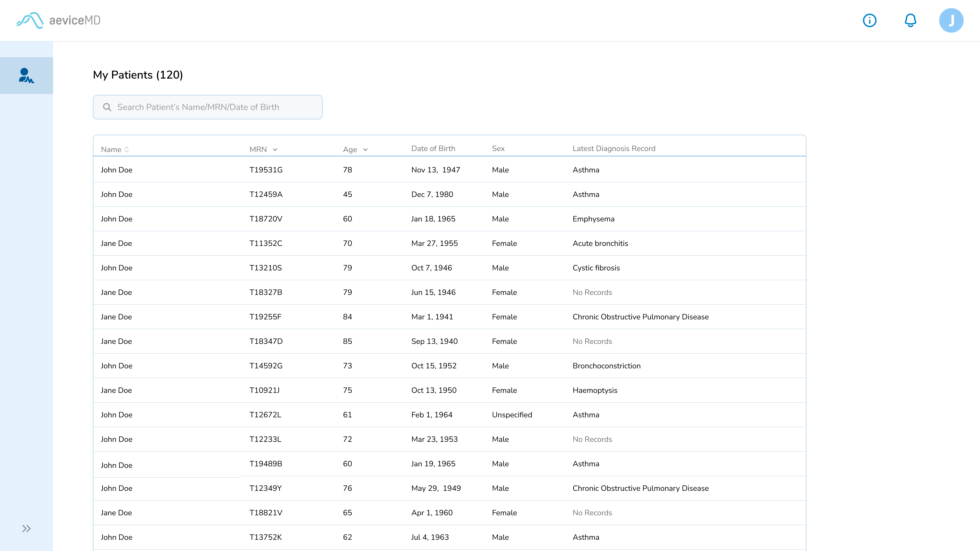Open the Bronchoconstriction patient record
The width and height of the screenshot is (980, 551).
click(606, 366)
